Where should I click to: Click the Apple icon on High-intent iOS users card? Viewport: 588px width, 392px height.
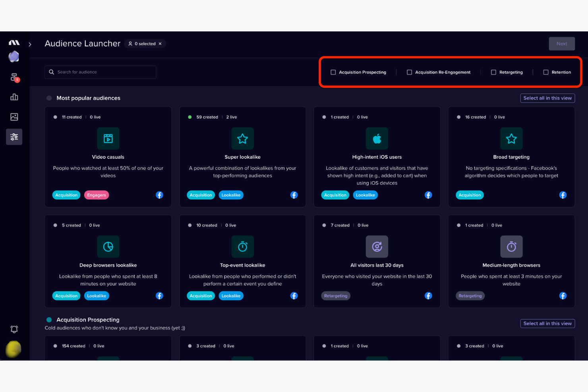click(x=377, y=138)
